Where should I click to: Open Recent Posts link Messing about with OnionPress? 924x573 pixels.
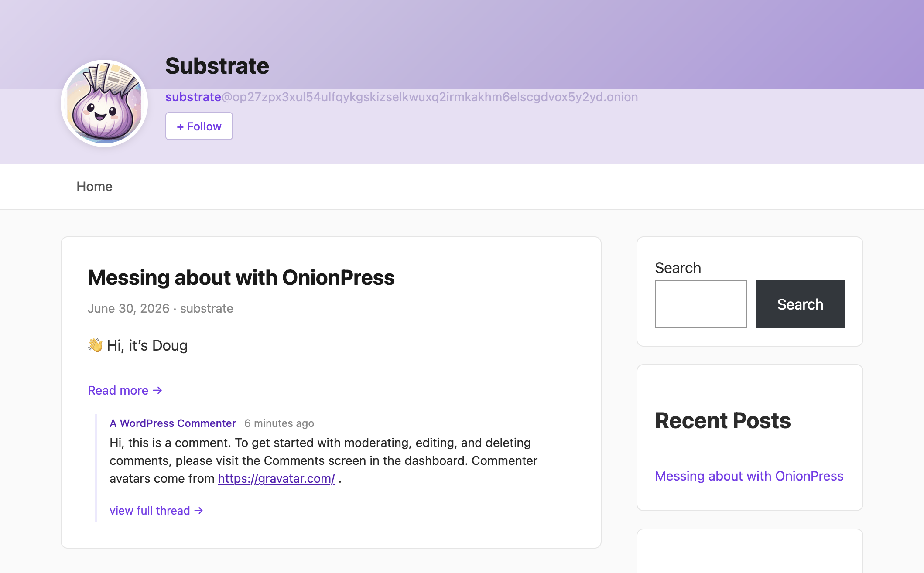(749, 476)
